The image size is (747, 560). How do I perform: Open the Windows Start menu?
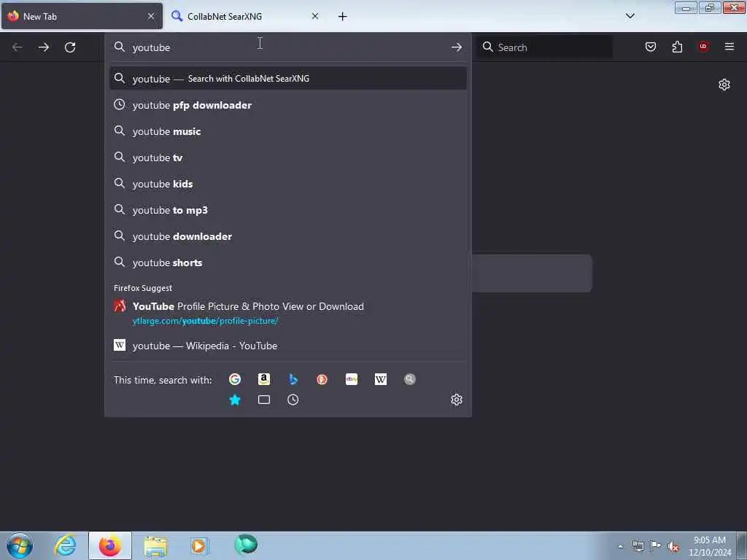tap(20, 545)
